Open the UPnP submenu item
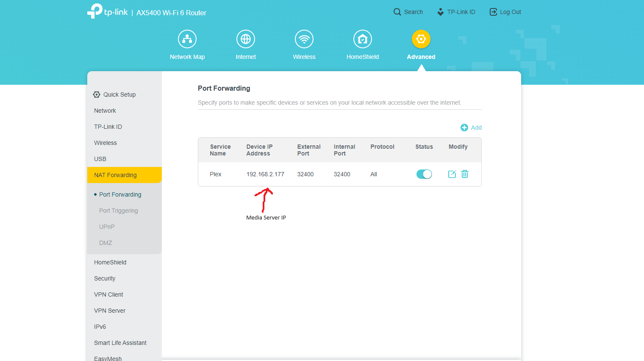 point(107,227)
